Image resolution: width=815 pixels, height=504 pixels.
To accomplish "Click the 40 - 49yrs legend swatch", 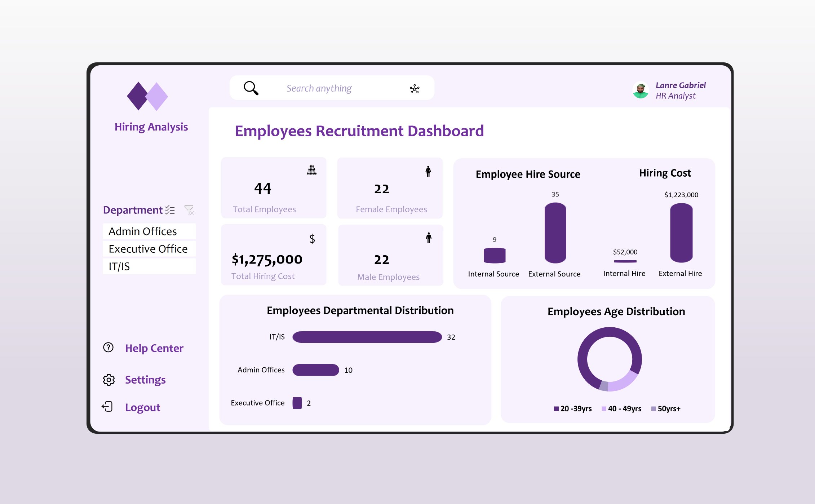I will [x=604, y=409].
